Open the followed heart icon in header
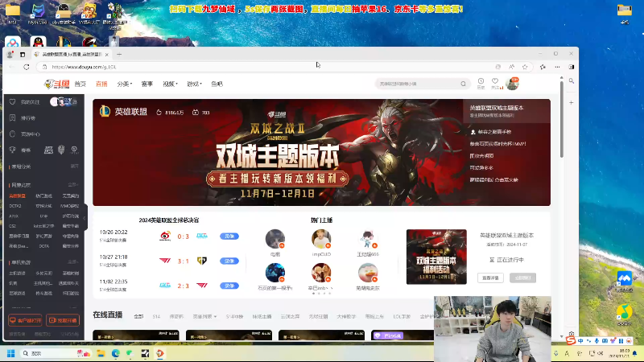Screen dimensions: 644x362 point(495,83)
